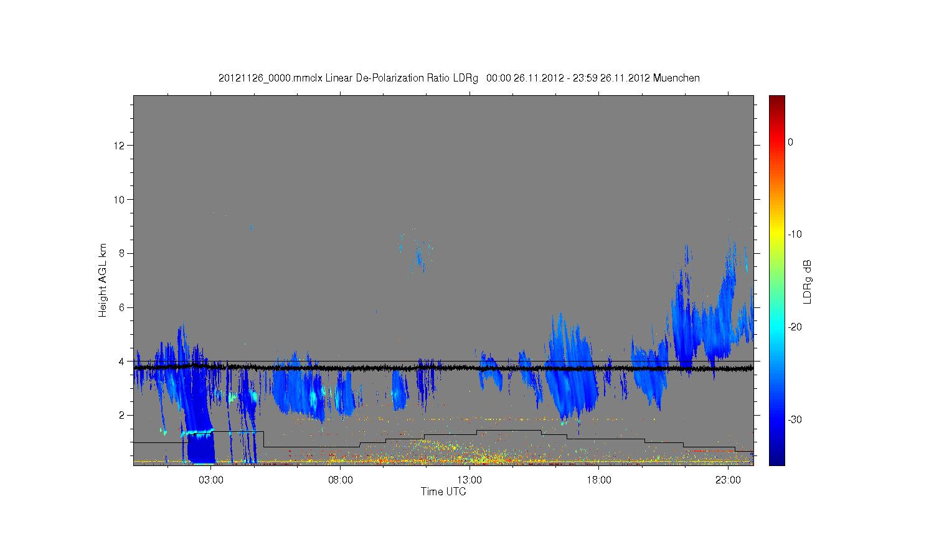The height and width of the screenshot is (560, 934).
Task: Click the height tick label 2
Action: 122,415
